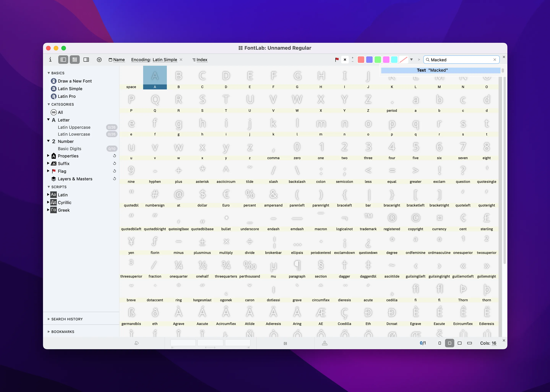
Task: Clear the Macked search field
Action: [495, 60]
